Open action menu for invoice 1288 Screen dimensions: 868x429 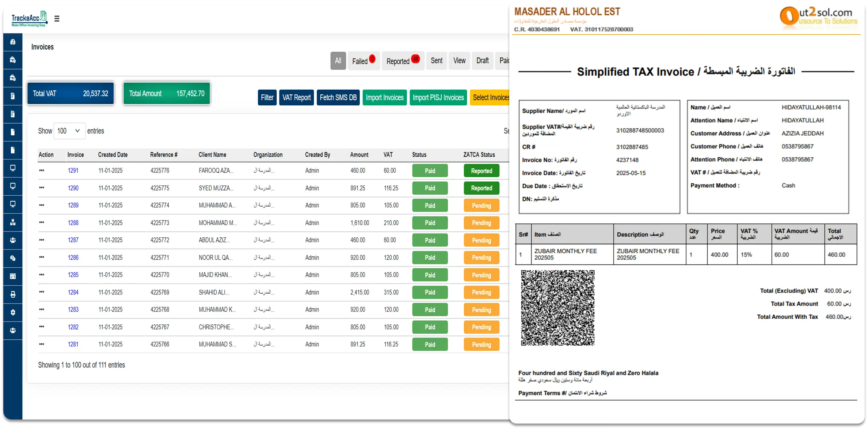(42, 222)
